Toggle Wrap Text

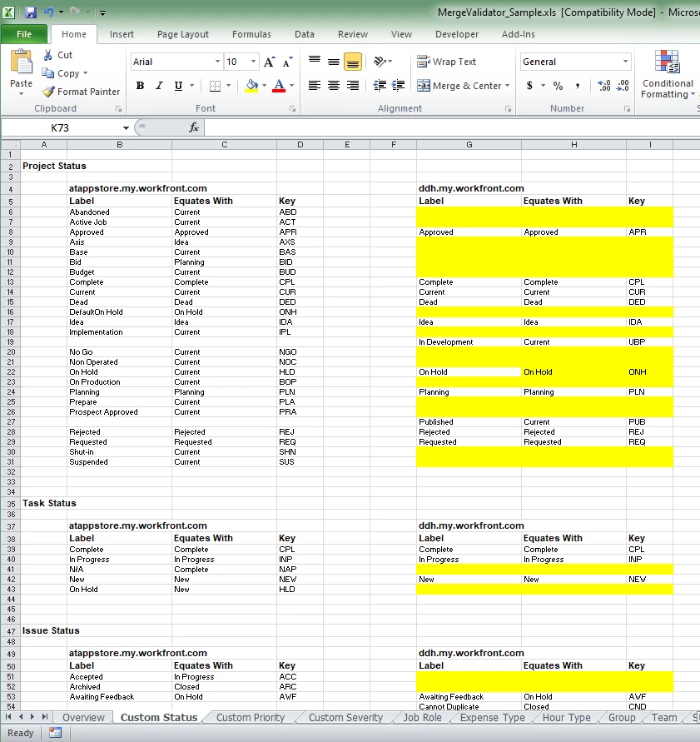click(446, 62)
